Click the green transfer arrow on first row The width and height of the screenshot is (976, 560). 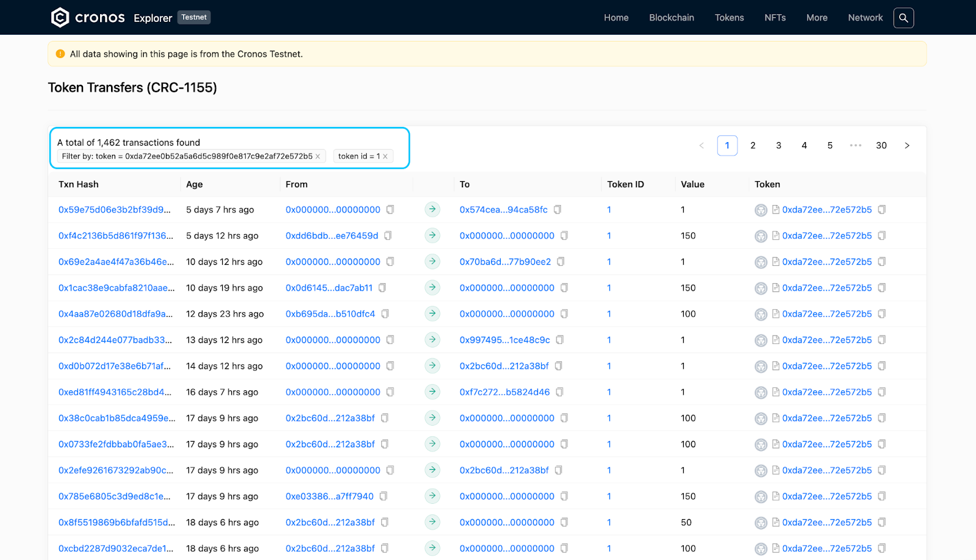432,209
